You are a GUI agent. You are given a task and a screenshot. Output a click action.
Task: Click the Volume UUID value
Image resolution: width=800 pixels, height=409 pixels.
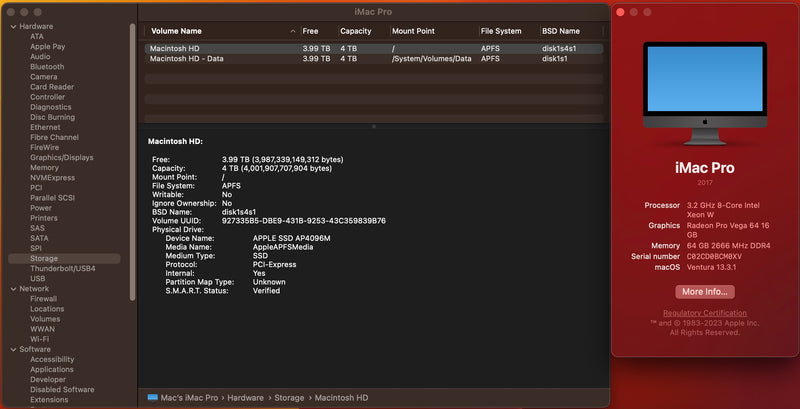point(304,221)
